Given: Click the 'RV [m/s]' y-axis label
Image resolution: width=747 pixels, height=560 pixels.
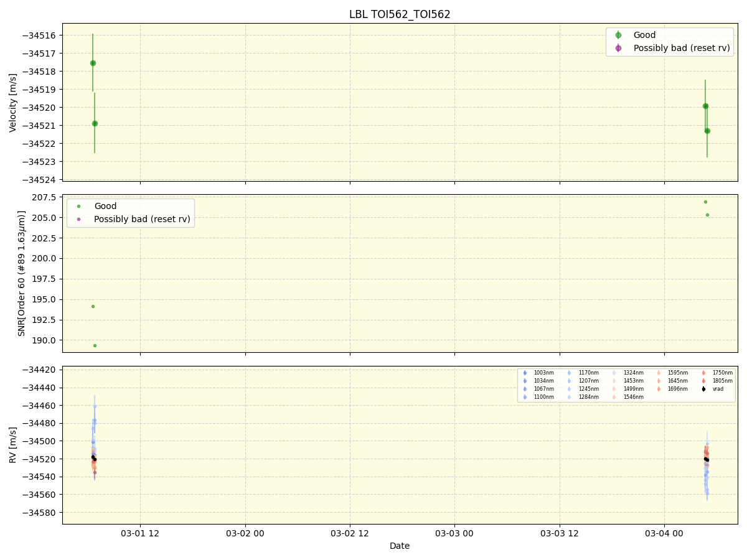Looking at the screenshot, I should click(13, 445).
